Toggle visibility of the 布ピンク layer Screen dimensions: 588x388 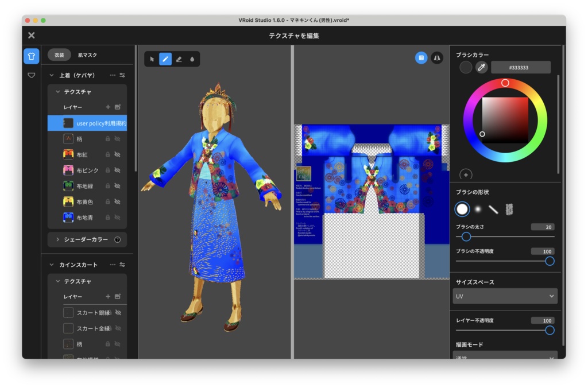[117, 170]
